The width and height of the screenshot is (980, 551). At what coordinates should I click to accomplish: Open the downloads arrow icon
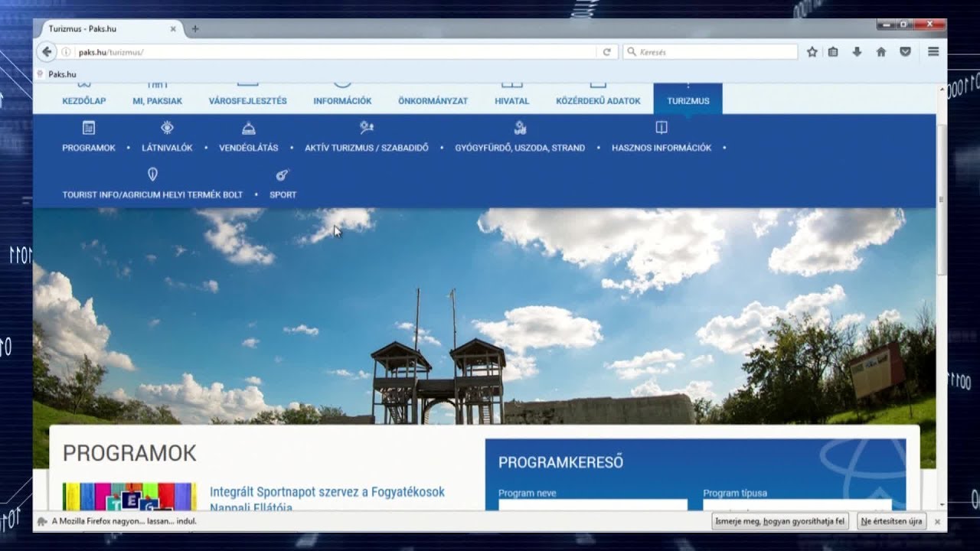point(857,52)
